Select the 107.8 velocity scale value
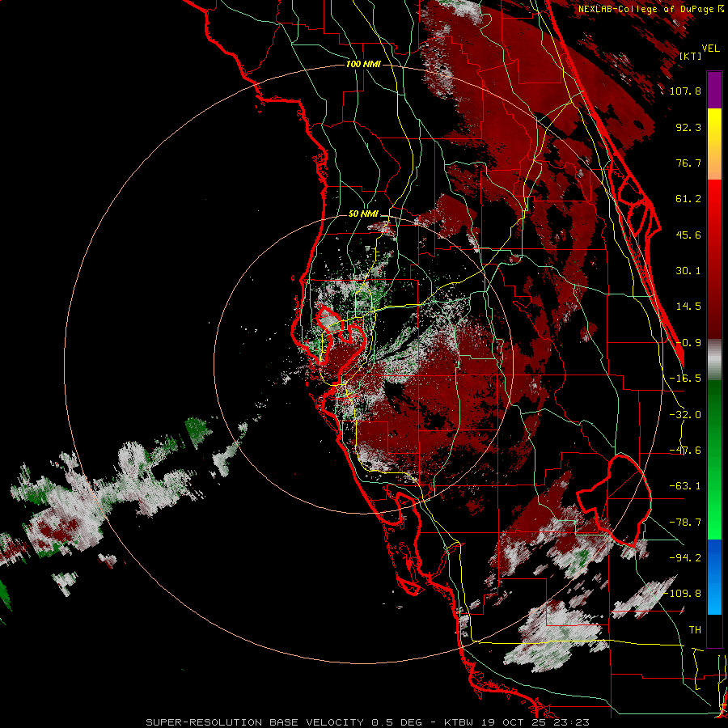This screenshot has height=728, width=728. coord(685,91)
